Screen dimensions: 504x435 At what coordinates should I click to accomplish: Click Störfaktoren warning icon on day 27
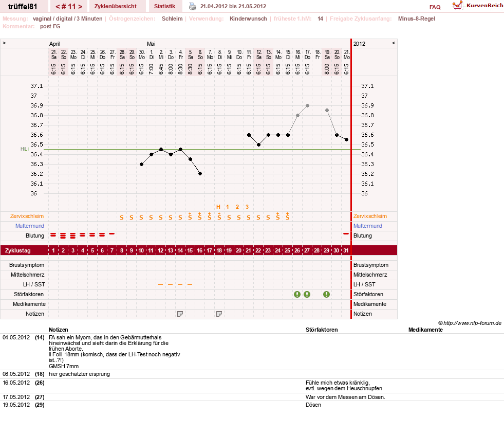pyautogui.click(x=307, y=294)
